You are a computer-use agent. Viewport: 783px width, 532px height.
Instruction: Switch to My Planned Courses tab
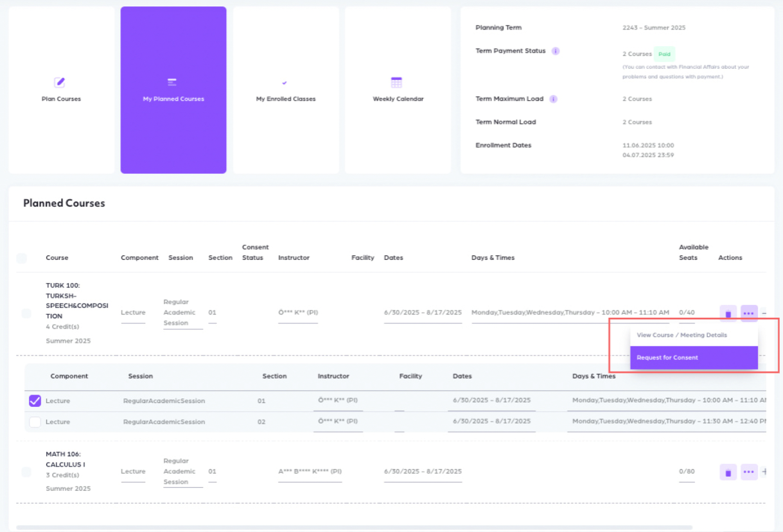(173, 90)
